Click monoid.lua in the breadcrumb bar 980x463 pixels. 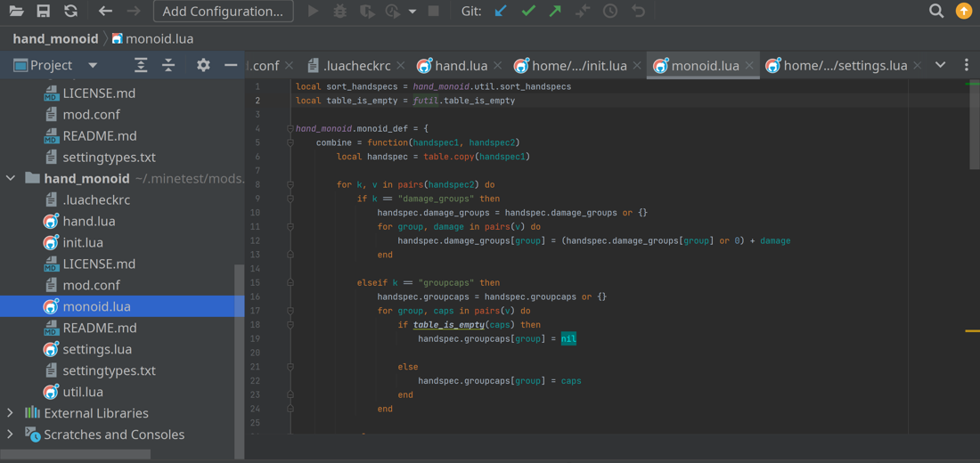click(x=151, y=39)
